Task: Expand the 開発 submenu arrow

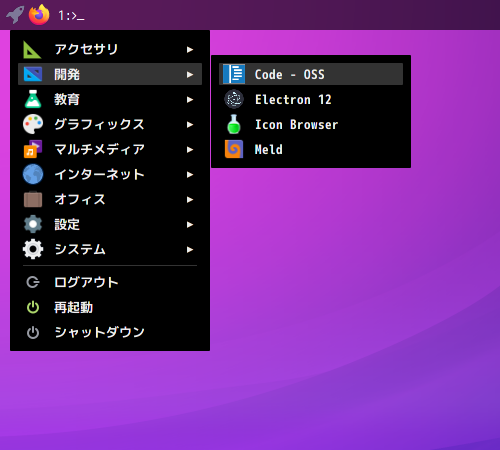Action: tap(190, 75)
